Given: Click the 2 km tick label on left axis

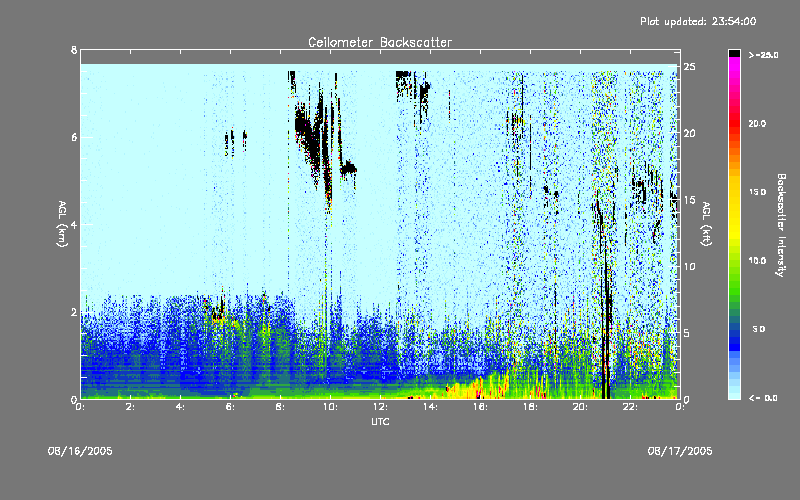Looking at the screenshot, I should point(74,312).
